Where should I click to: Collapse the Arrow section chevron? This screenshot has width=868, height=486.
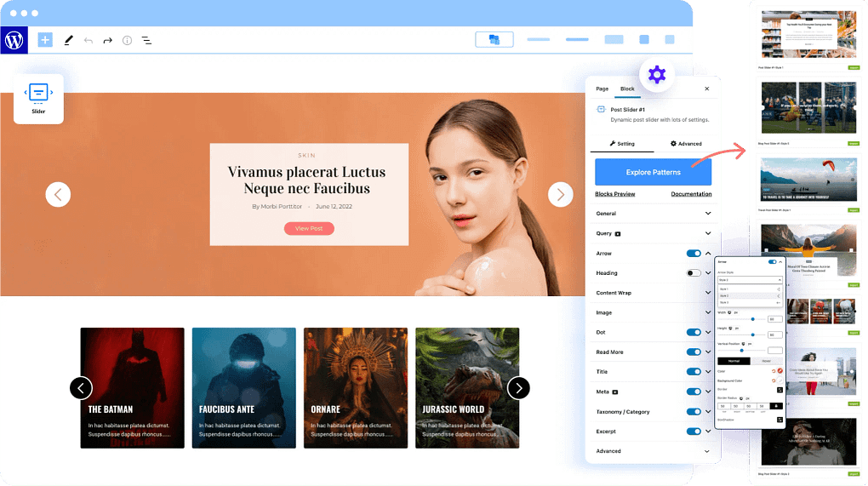tap(708, 254)
